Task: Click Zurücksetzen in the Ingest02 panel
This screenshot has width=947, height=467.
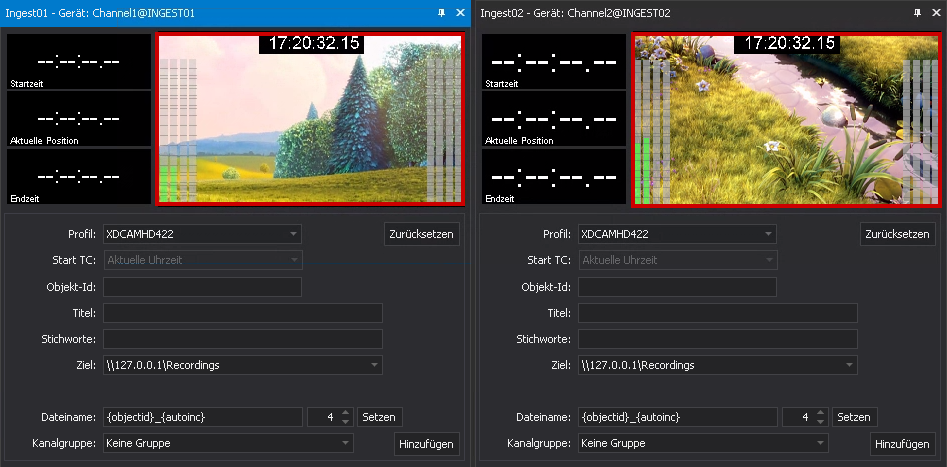Action: coord(897,234)
